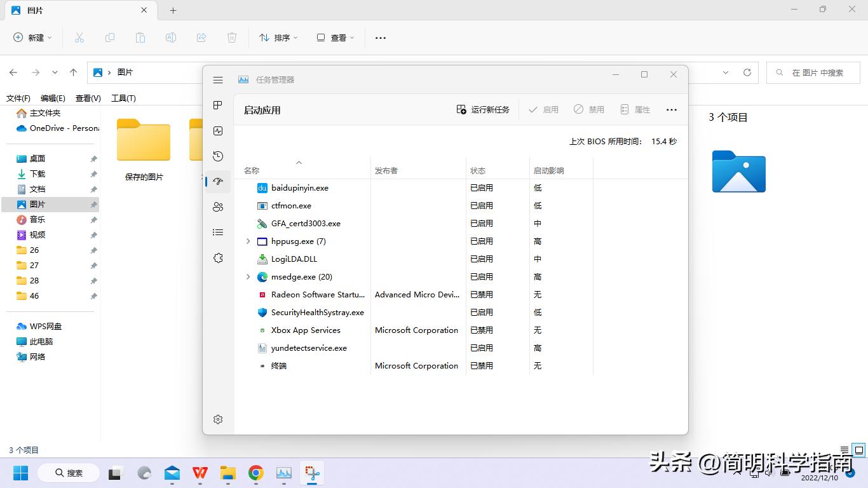Expand the hppusg.exe (7) group
Screen dimensions: 868x488
[248, 241]
